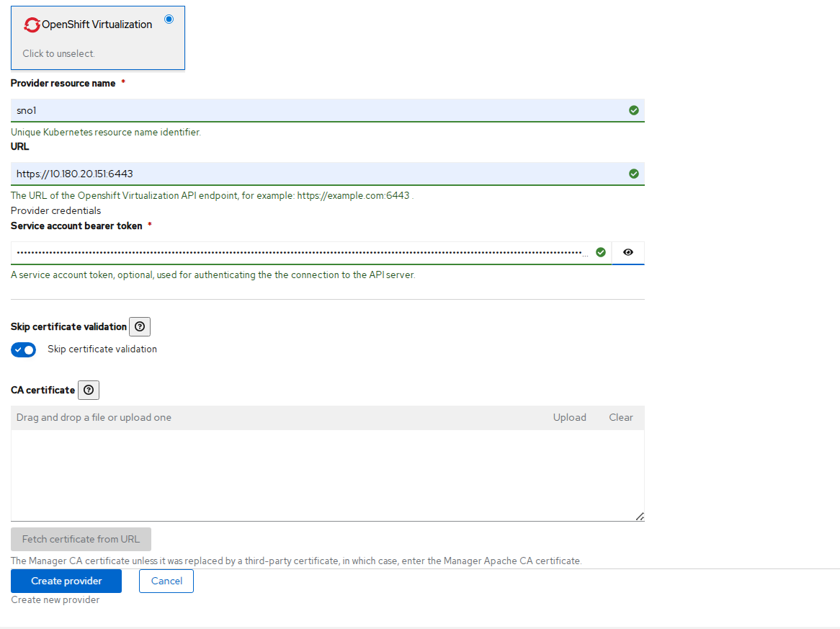840x629 pixels.
Task: Click green checkmark in token field
Action: click(x=601, y=253)
